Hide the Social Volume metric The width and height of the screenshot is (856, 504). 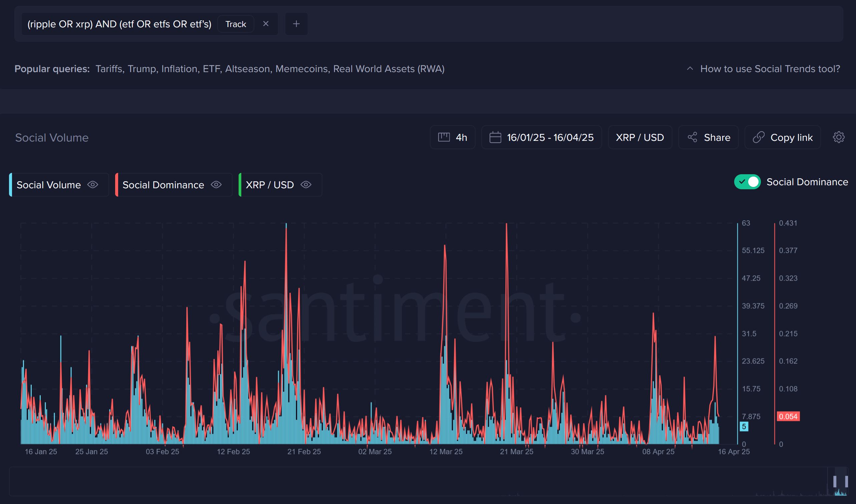[x=93, y=185]
